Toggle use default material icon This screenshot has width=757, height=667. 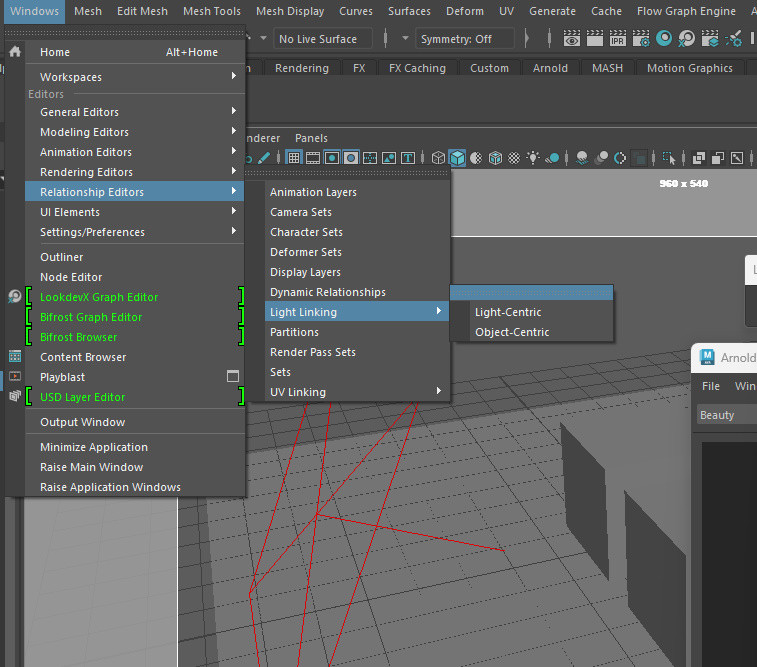(x=476, y=158)
